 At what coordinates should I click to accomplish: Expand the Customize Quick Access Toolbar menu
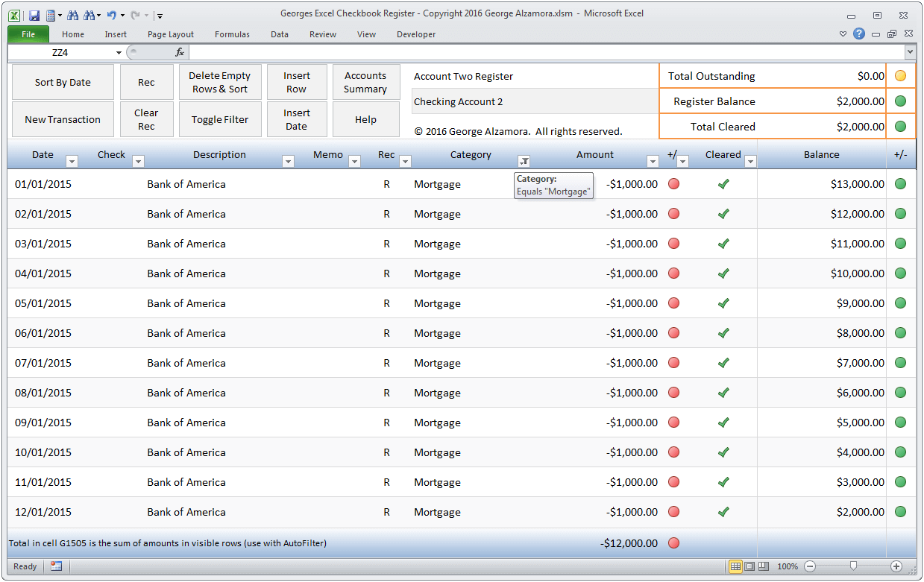pos(160,14)
